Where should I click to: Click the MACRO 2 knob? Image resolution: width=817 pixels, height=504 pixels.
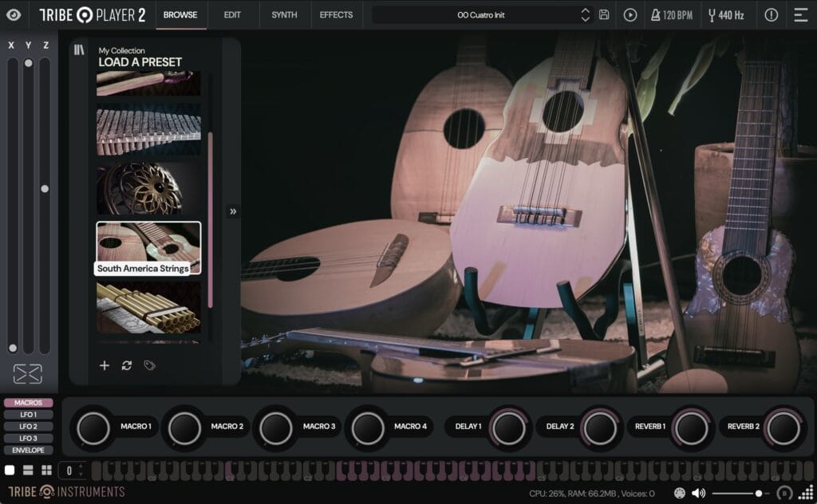pyautogui.click(x=184, y=428)
